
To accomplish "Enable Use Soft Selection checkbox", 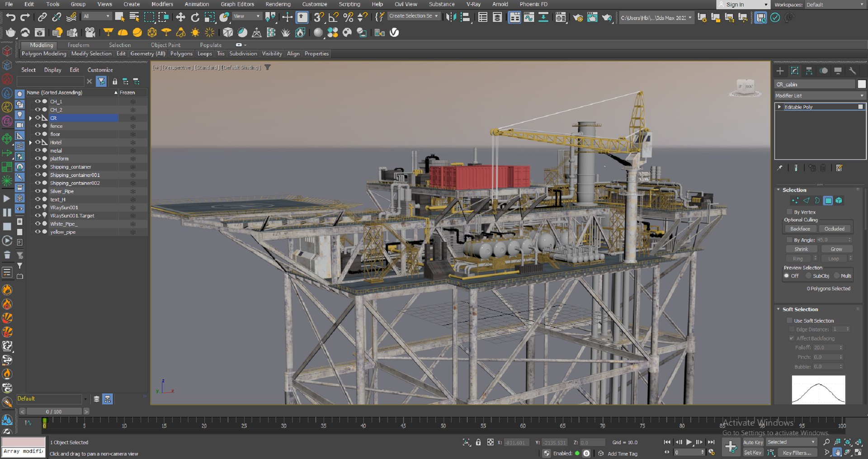I will click(790, 321).
